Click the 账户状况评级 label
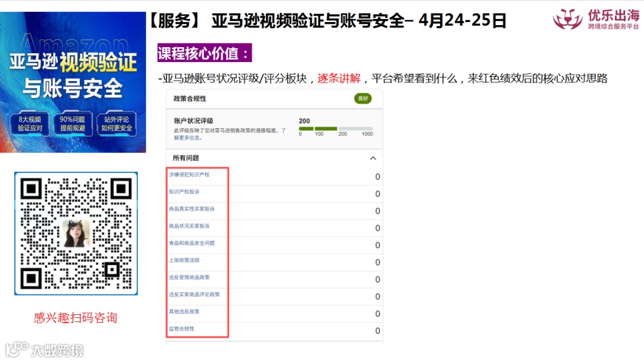 (193, 121)
